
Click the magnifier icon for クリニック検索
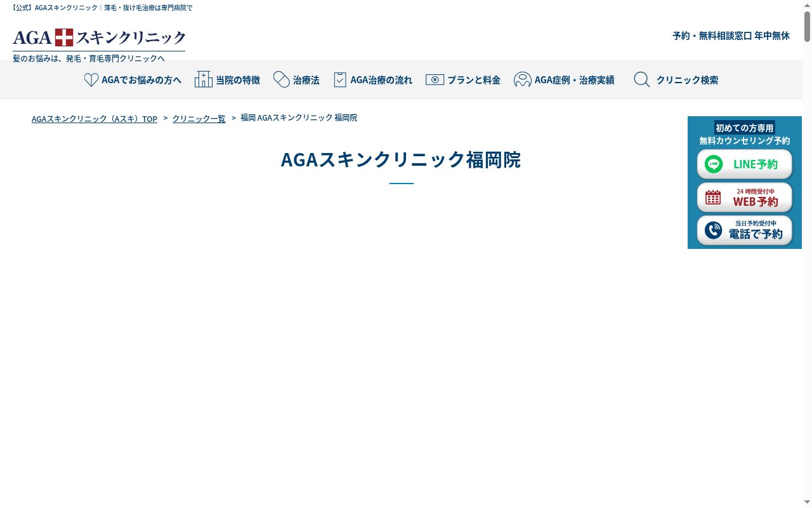(642, 79)
